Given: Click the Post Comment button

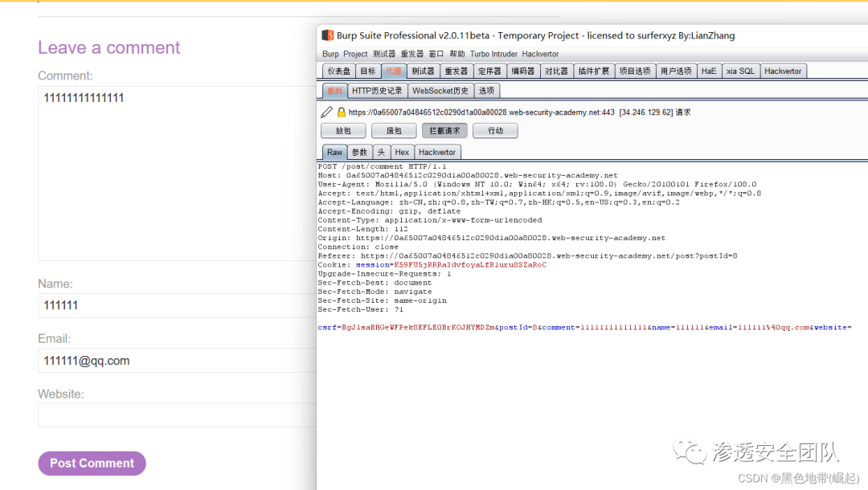Looking at the screenshot, I should point(92,463).
